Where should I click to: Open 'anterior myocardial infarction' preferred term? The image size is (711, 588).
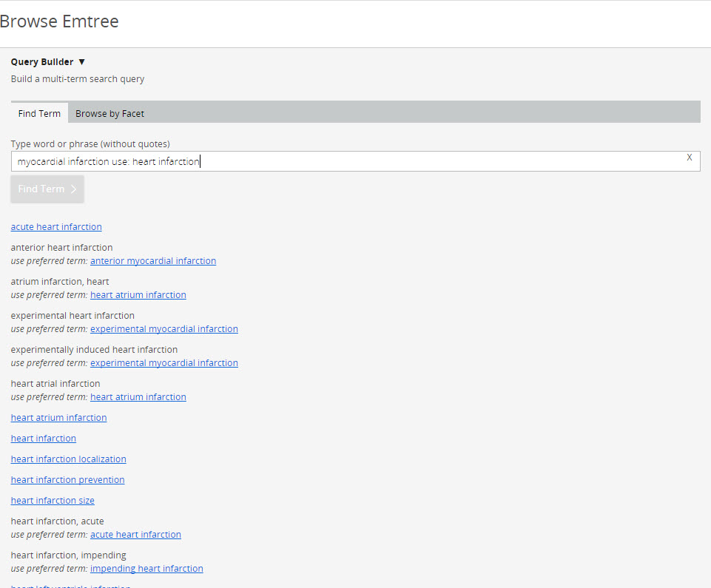[153, 261]
